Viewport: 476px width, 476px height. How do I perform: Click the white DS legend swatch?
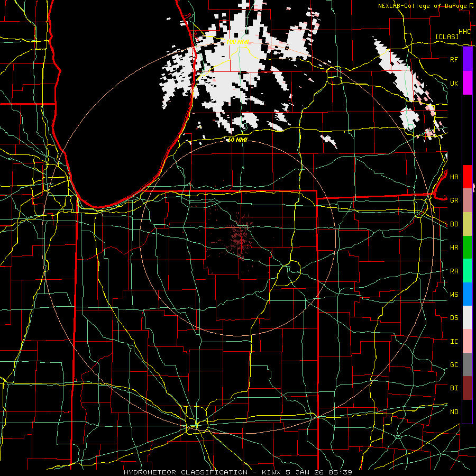pyautogui.click(x=467, y=317)
